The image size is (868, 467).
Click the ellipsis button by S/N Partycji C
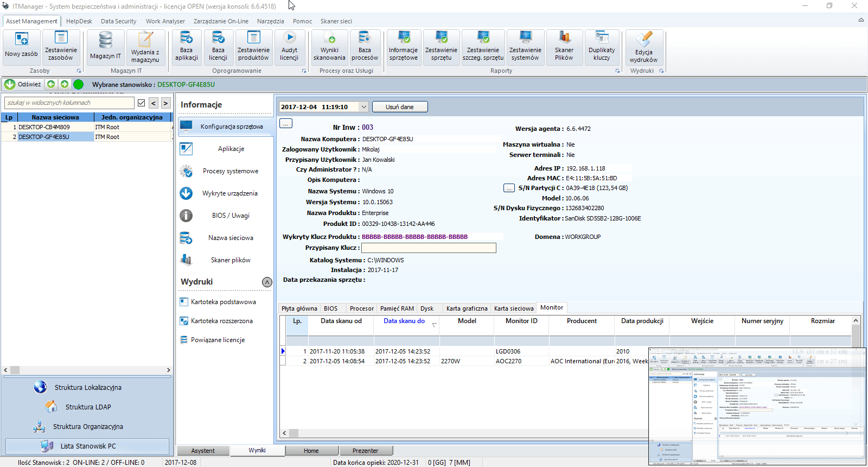click(509, 188)
